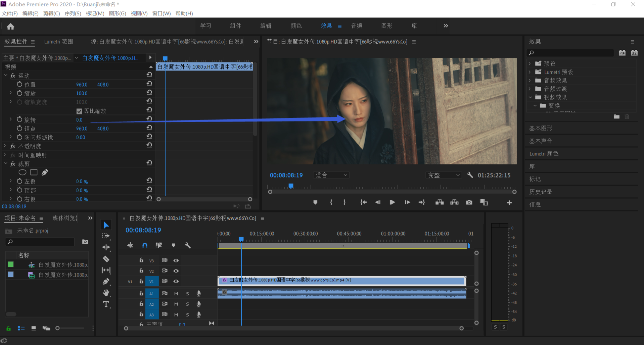Open the 序列(S) menu
The width and height of the screenshot is (644, 345).
tap(73, 13)
